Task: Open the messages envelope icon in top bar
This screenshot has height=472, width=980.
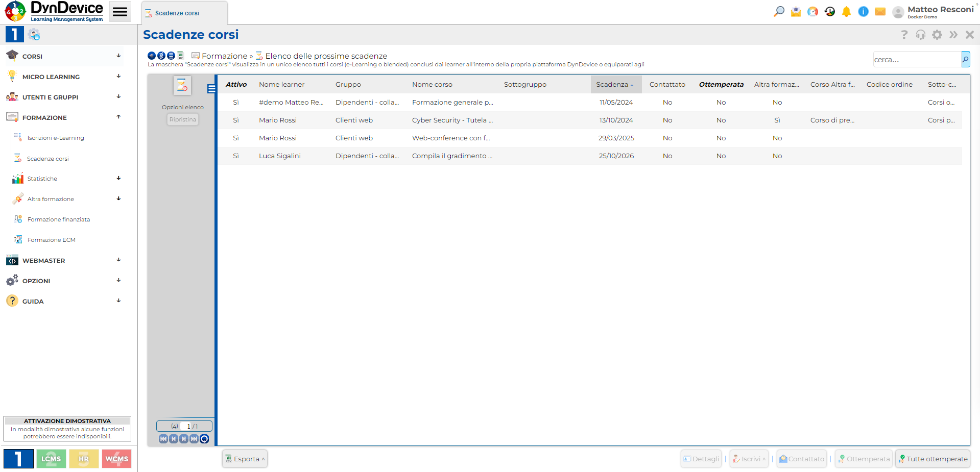Action: pos(880,11)
